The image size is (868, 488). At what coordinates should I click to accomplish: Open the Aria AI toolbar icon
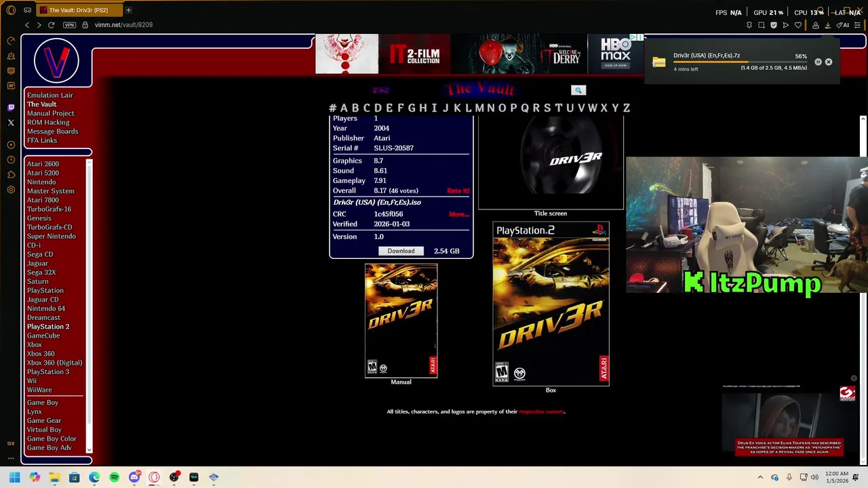[x=843, y=25]
